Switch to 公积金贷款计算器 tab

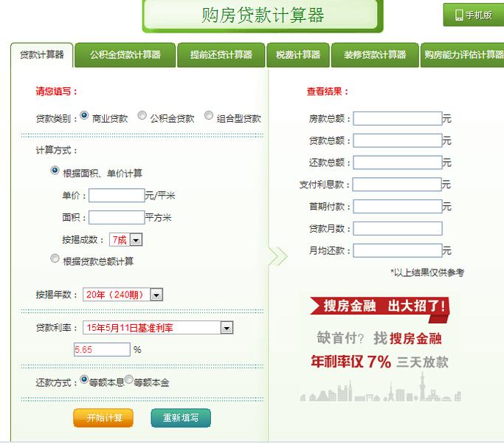coord(125,55)
